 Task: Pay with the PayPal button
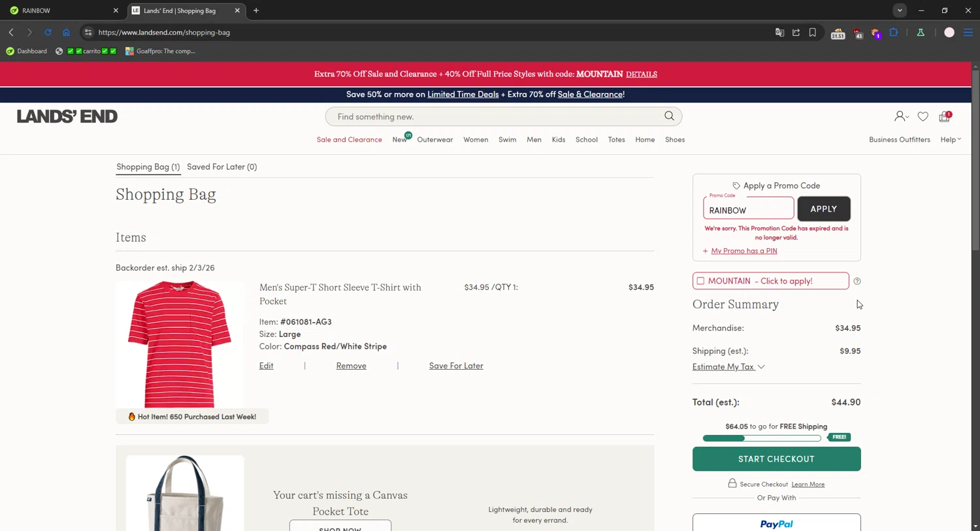[776, 523]
